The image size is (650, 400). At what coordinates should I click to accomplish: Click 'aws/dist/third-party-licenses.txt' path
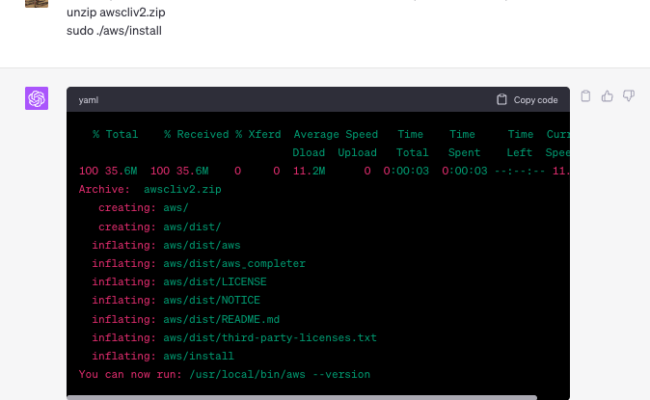coord(270,337)
